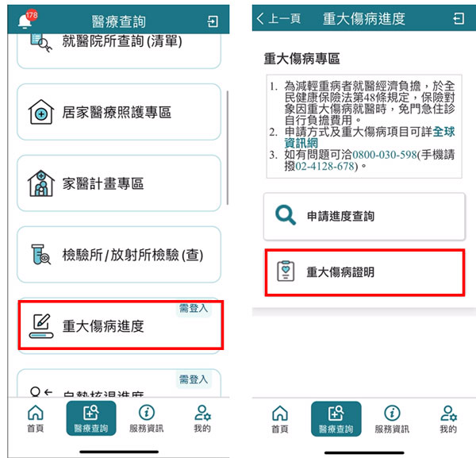The image size is (476, 458).
Task: Tap the logout icon in 重大傷病進度 header
Action: coord(459,18)
